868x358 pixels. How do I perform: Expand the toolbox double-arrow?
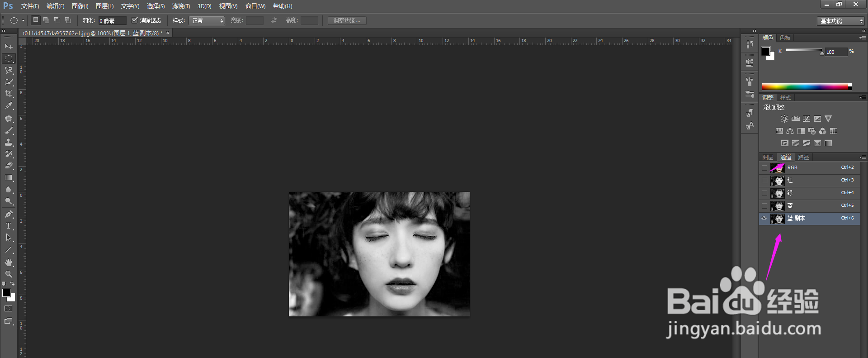[4, 31]
